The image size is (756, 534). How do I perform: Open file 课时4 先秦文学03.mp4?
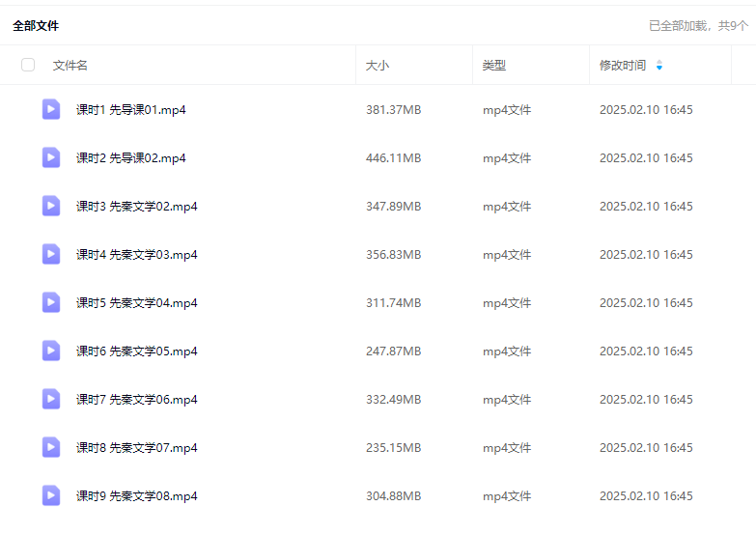136,255
